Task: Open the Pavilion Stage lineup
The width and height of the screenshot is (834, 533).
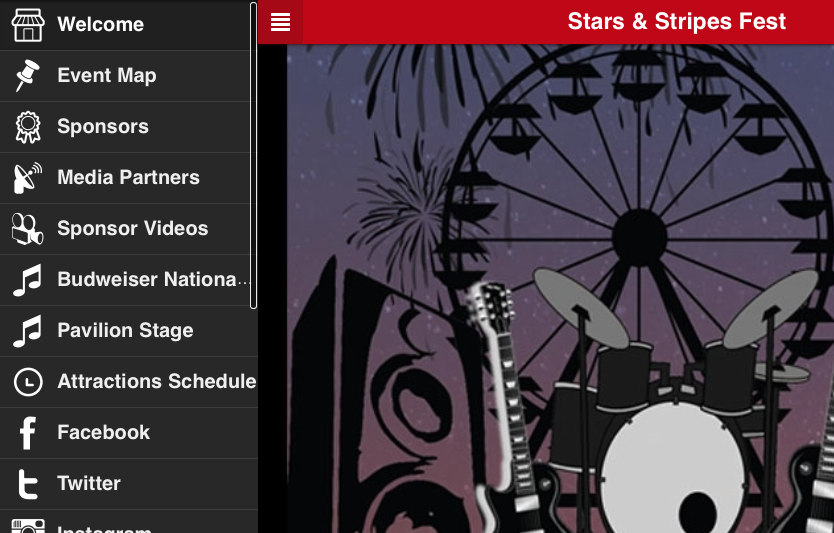Action: (x=129, y=331)
